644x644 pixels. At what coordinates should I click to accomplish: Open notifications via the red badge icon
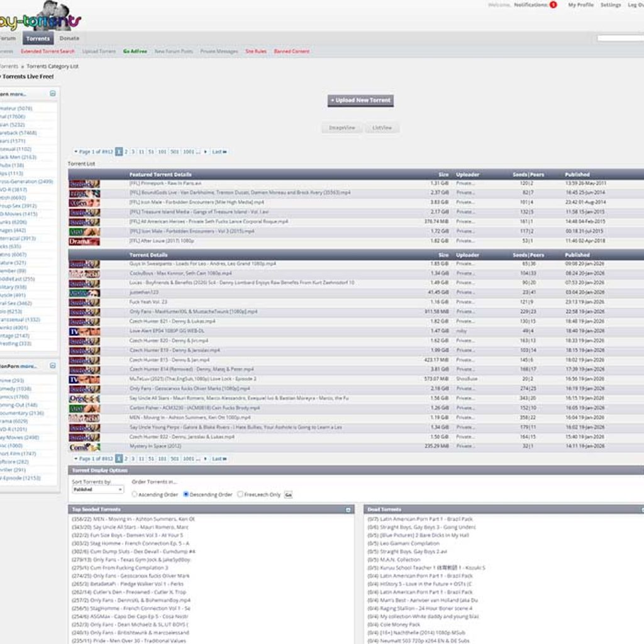point(553,4)
